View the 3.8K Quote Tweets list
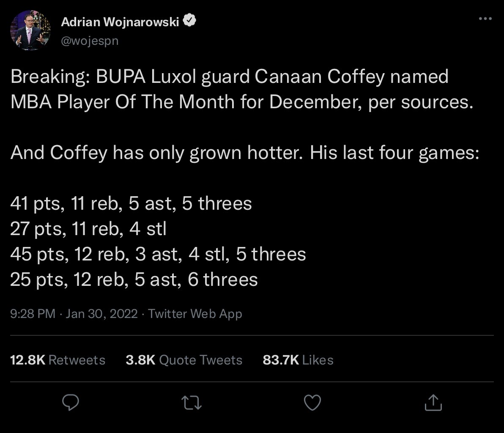504x433 pixels. pos(184,360)
